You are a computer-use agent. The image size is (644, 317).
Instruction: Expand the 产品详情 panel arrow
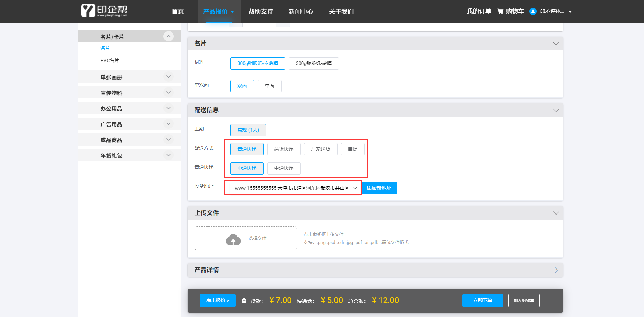[556, 270]
